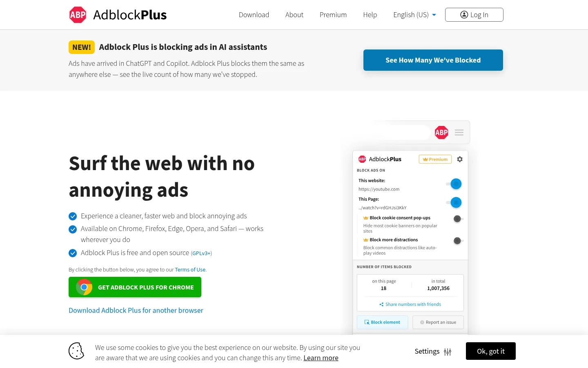Click checkmark icon beside free and open source
This screenshot has height=368, width=588.
click(x=73, y=253)
